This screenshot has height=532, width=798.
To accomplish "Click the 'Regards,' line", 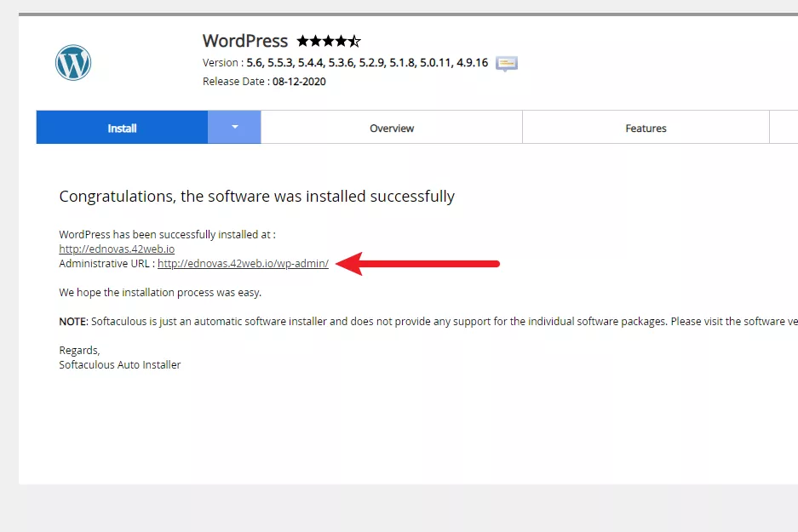I will 79,351.
